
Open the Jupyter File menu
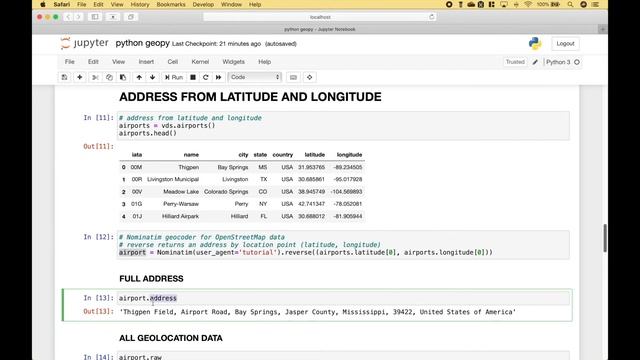[x=69, y=62]
